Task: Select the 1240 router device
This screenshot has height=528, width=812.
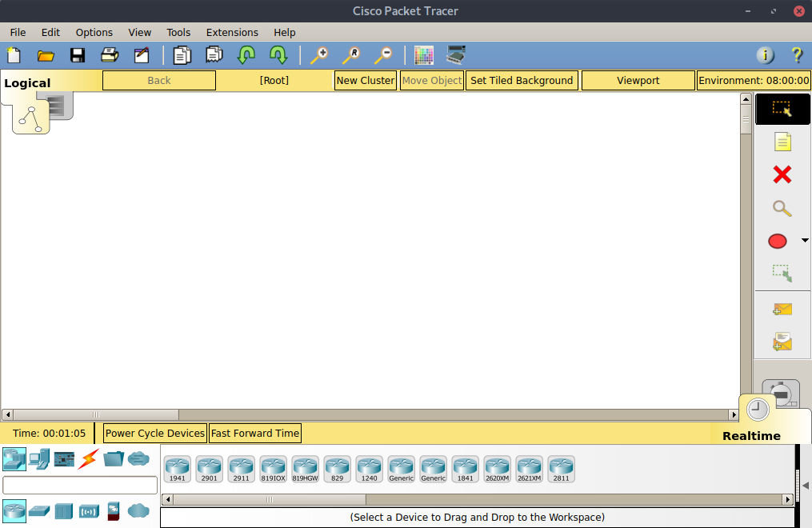Action: [370, 469]
